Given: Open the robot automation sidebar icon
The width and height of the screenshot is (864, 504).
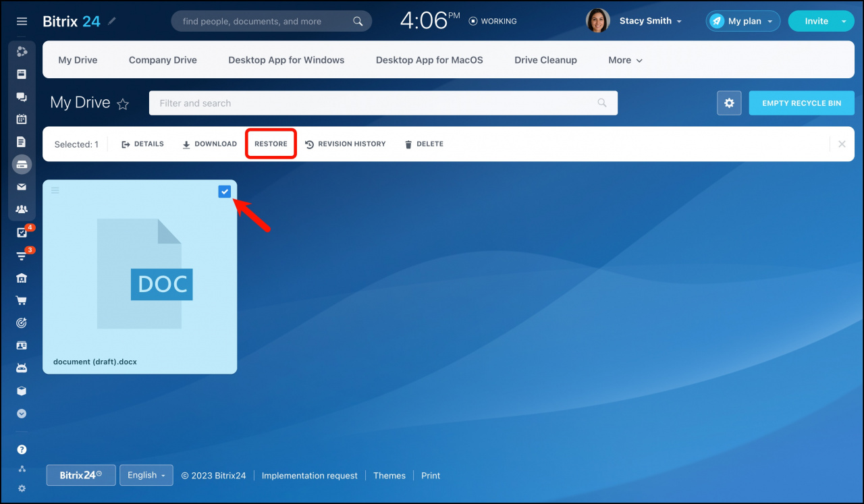Looking at the screenshot, I should click(22, 368).
